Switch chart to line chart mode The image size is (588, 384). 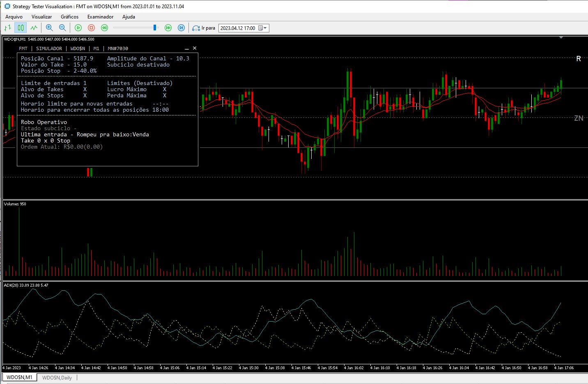(x=34, y=28)
